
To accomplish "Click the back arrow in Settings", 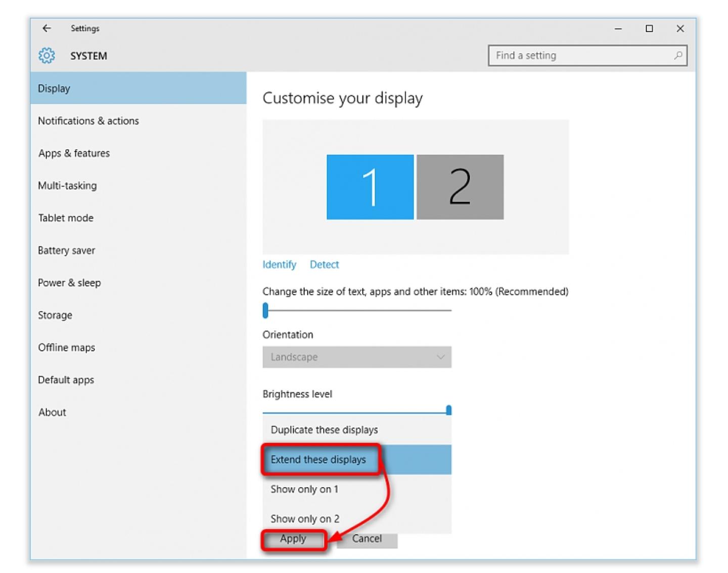I will [x=47, y=28].
